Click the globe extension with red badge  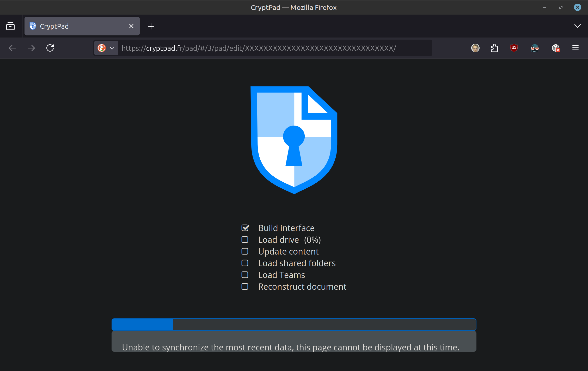(x=556, y=48)
